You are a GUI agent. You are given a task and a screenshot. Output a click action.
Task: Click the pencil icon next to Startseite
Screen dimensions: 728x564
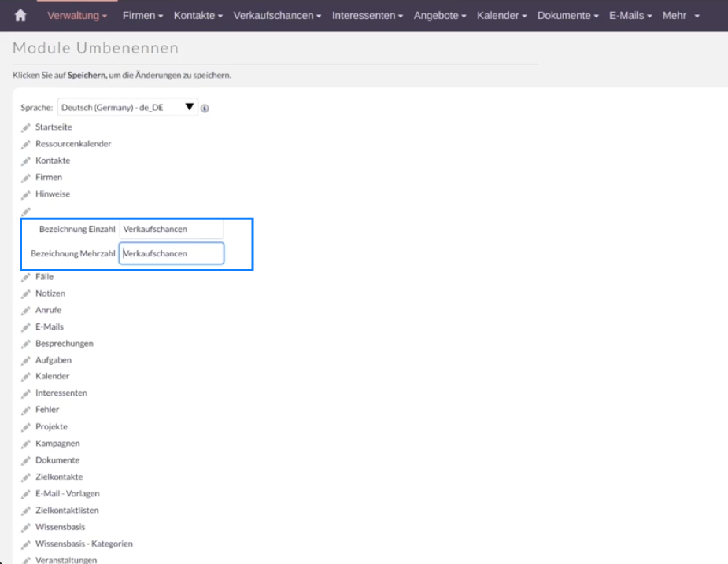[x=26, y=127]
